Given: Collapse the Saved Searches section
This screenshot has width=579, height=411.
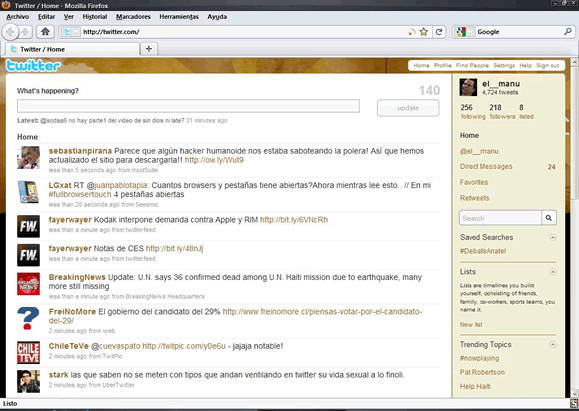Looking at the screenshot, I should (x=553, y=237).
